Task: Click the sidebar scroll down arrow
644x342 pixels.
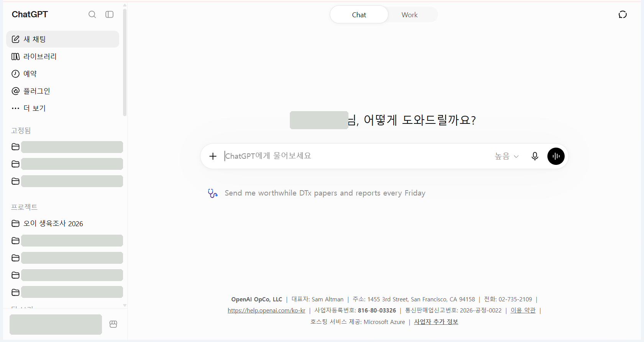Action: tap(125, 306)
